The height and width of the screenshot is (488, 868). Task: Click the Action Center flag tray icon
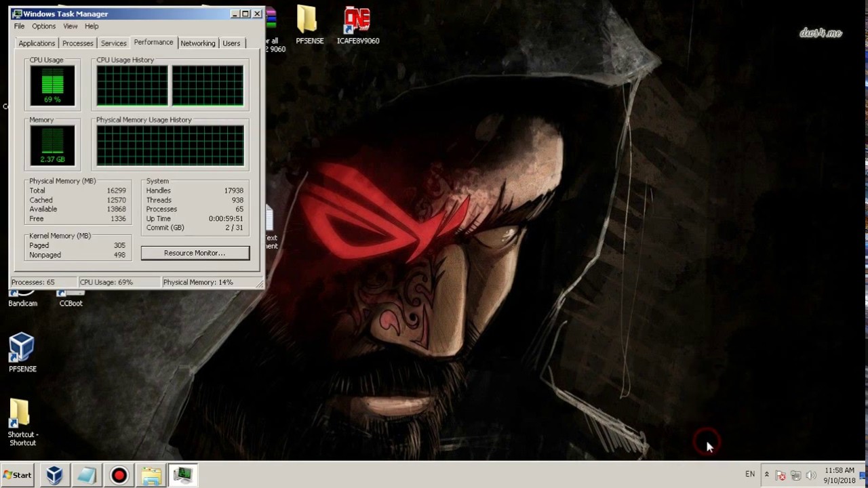coord(781,476)
